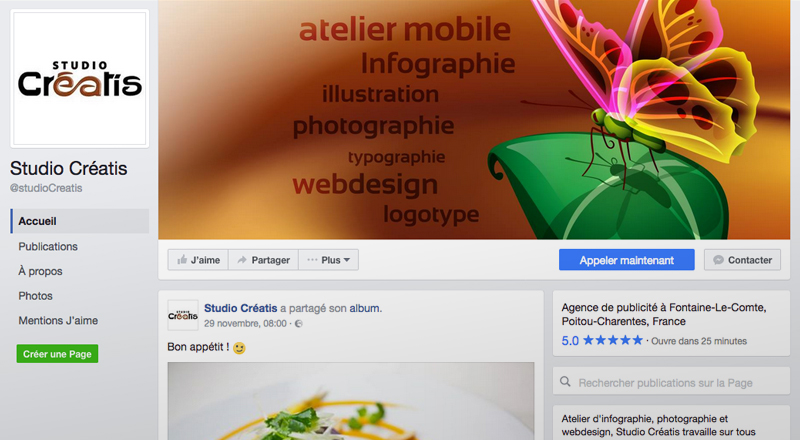Click the Studio Créatis post author link
Viewport: 800px width, 440px height.
(240, 308)
